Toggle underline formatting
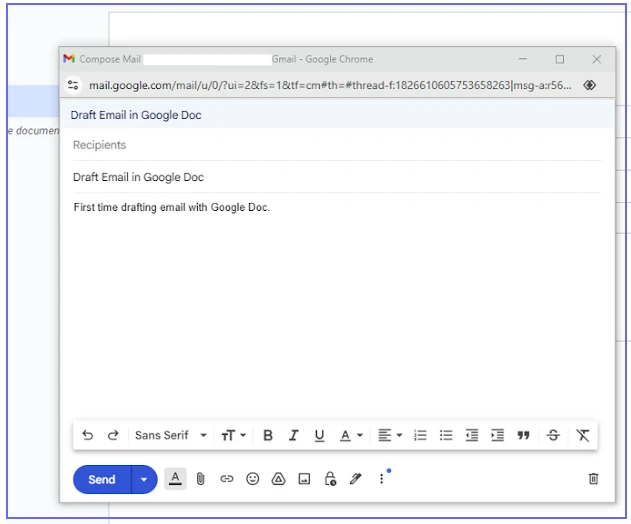This screenshot has width=631, height=524. tap(320, 435)
